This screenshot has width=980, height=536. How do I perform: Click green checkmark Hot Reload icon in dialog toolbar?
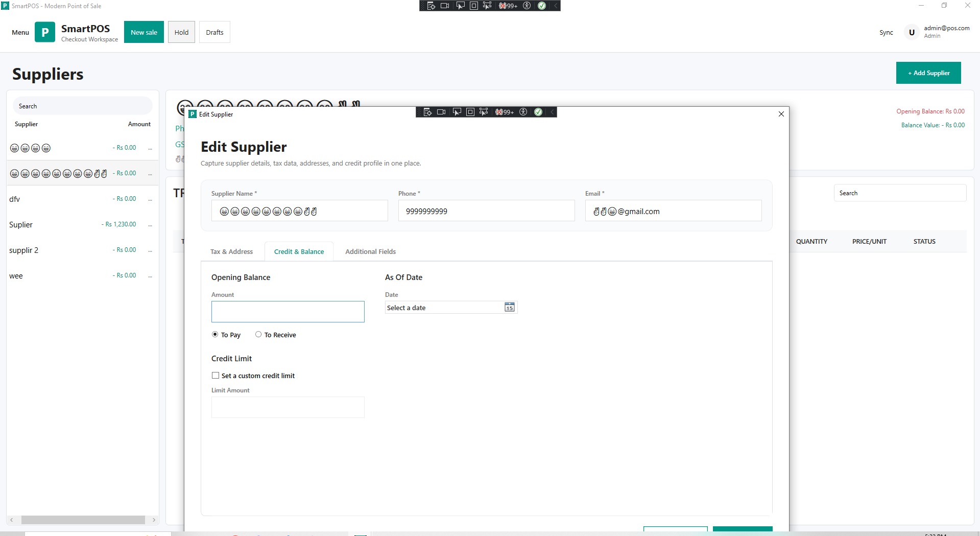coord(538,112)
